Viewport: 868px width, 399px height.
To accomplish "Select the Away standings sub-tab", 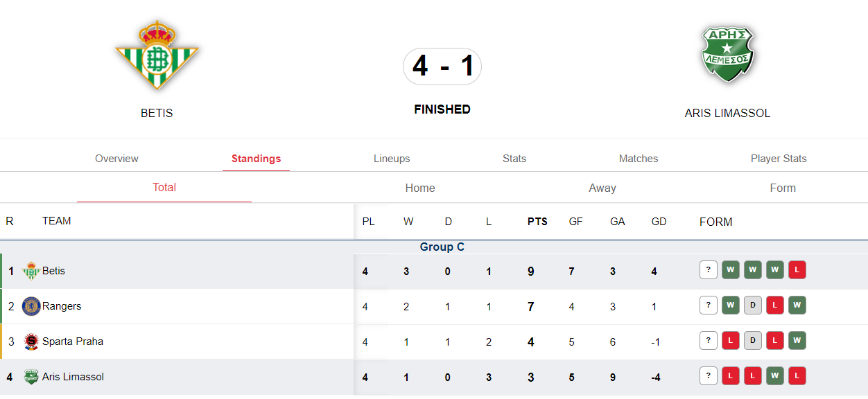I will 602,188.
